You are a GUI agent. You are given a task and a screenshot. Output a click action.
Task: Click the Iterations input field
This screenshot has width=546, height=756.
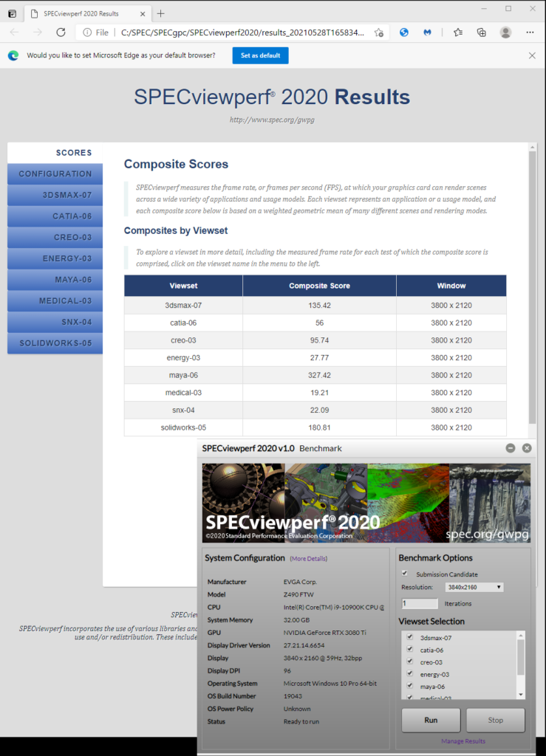(x=419, y=603)
